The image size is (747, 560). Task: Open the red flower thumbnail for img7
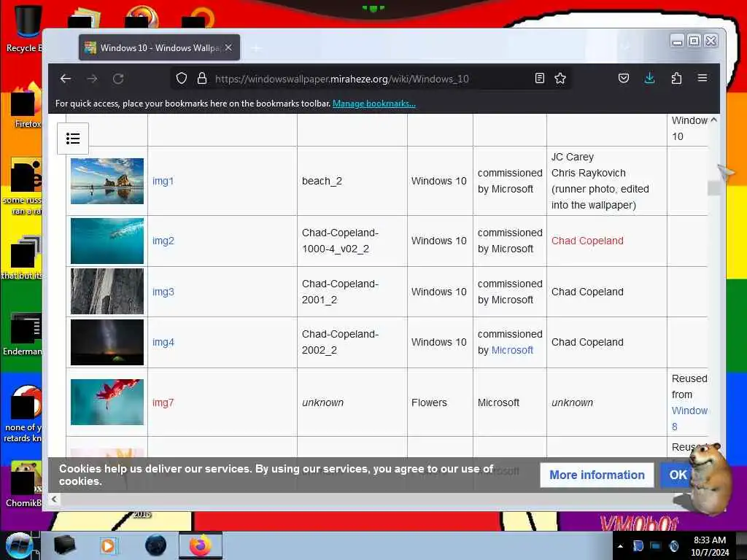(x=107, y=402)
